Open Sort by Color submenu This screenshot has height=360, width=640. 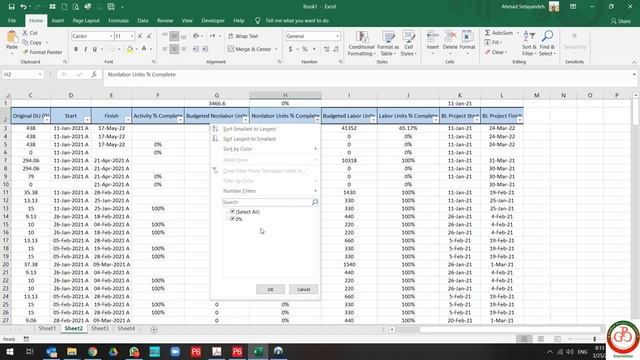coord(265,149)
